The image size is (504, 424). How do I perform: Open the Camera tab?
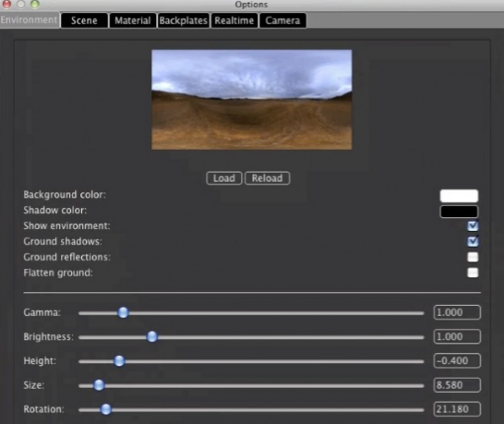pyautogui.click(x=282, y=20)
